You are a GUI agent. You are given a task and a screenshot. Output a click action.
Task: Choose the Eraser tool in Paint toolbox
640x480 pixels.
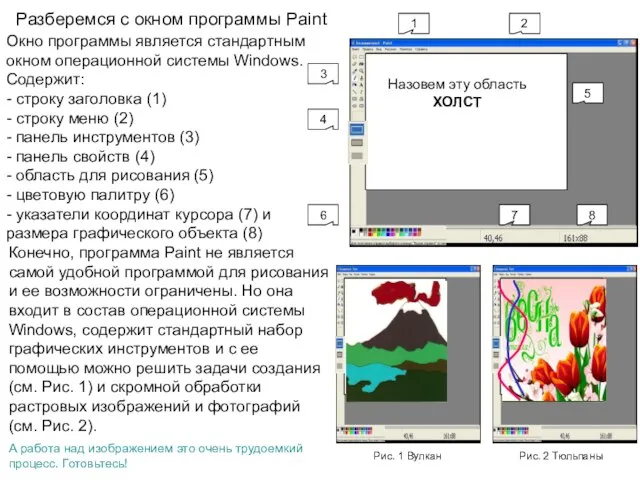354,64
